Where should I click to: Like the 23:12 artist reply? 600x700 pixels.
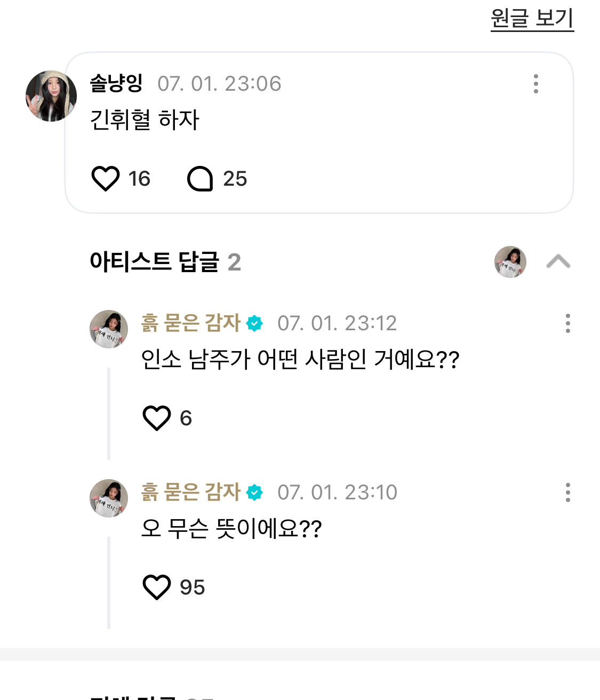[157, 418]
